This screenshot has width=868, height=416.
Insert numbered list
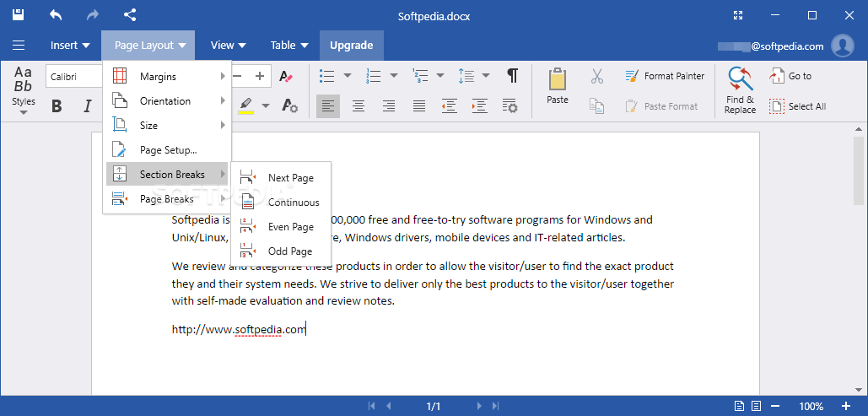(x=374, y=76)
